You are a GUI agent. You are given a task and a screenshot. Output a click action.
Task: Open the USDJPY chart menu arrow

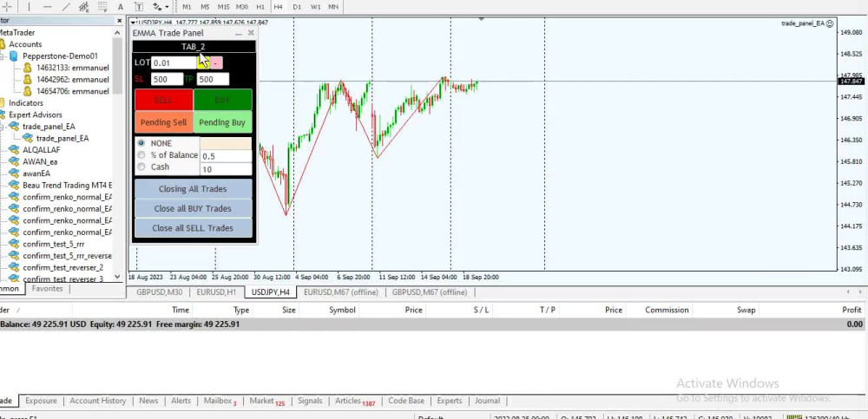[133, 23]
